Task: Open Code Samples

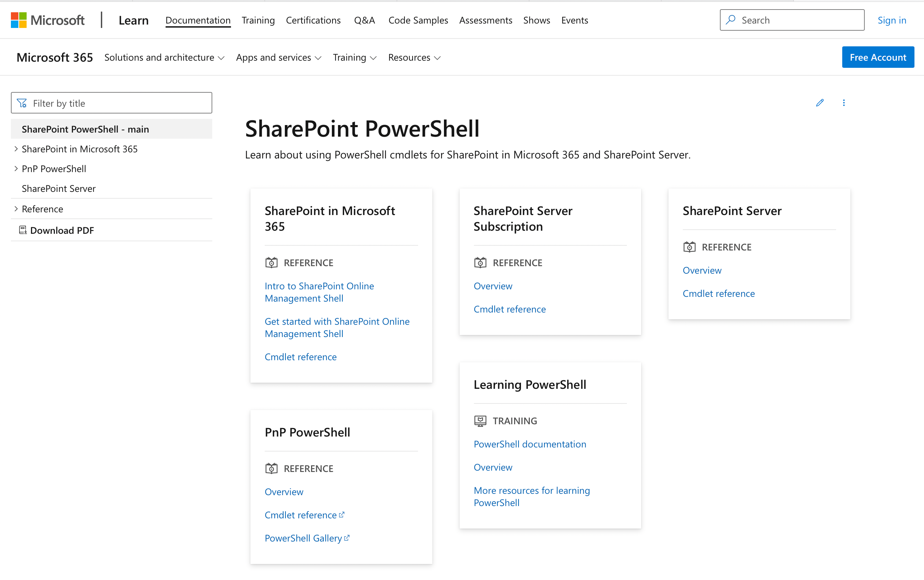Action: pyautogui.click(x=418, y=20)
